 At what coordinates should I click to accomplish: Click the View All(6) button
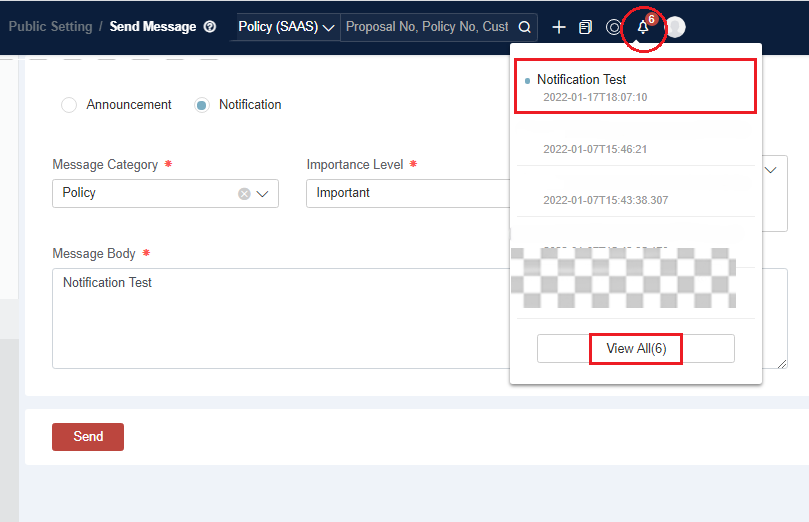(x=636, y=348)
